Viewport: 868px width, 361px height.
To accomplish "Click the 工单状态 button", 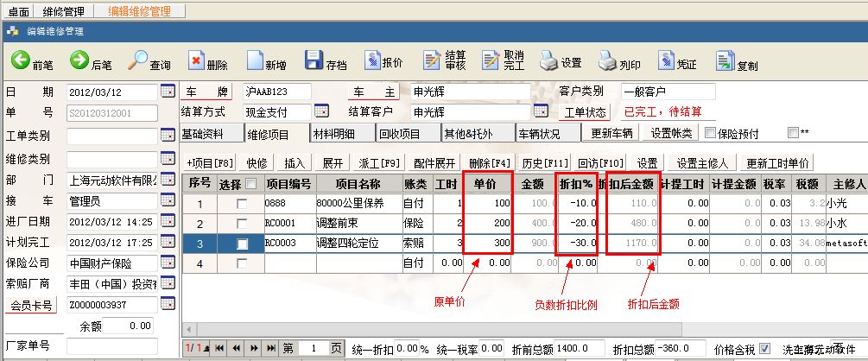I will click(x=585, y=111).
